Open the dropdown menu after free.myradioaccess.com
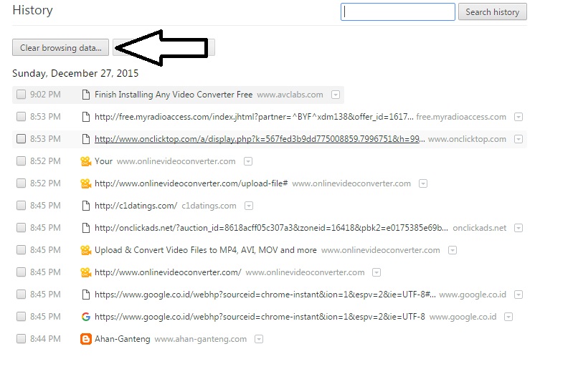This screenshot has height=392, width=573. tap(518, 118)
